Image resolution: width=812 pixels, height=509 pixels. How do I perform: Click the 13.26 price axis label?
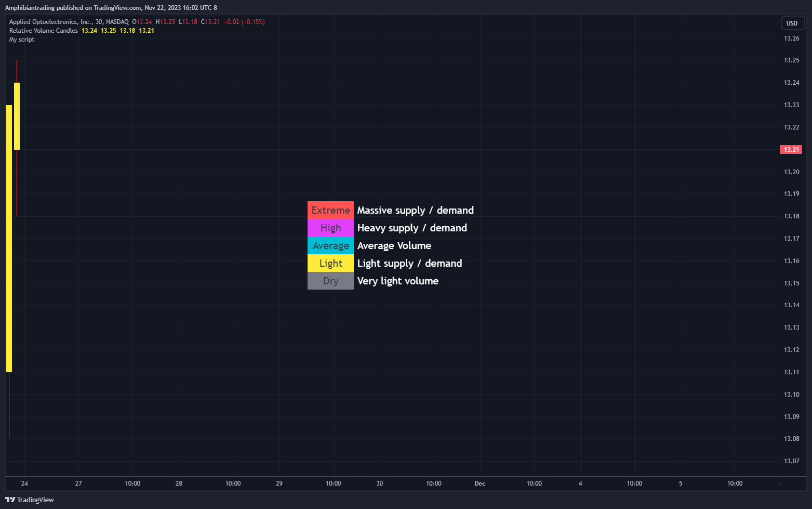pyautogui.click(x=791, y=38)
